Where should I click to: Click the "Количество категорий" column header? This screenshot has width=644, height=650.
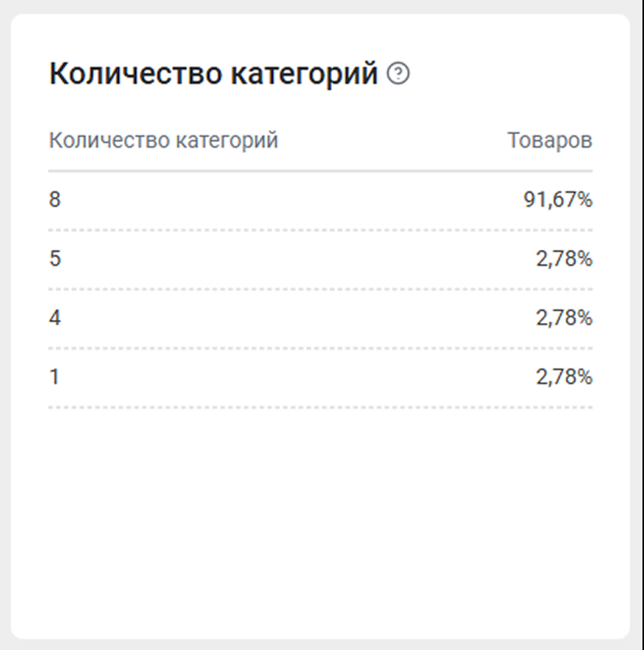[163, 141]
